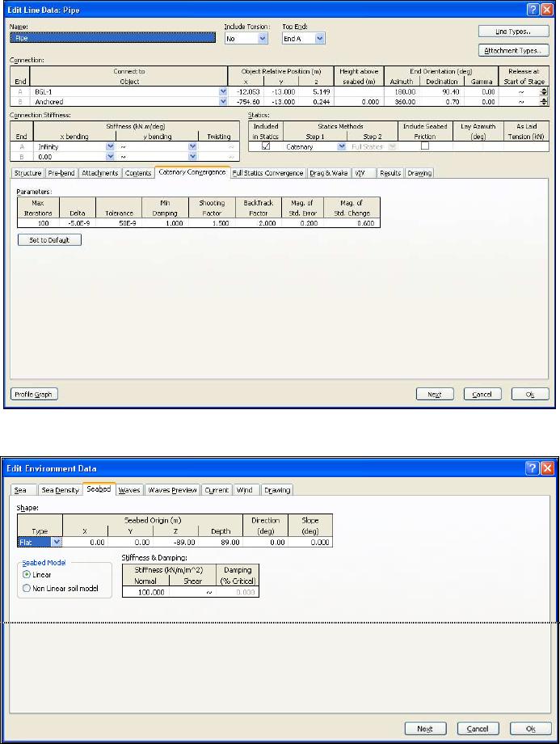Open the Top End dropdown

click(x=319, y=38)
